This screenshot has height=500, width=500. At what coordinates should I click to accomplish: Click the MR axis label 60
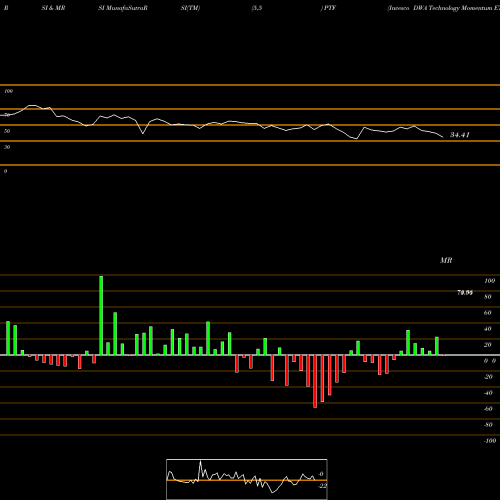[487, 313]
